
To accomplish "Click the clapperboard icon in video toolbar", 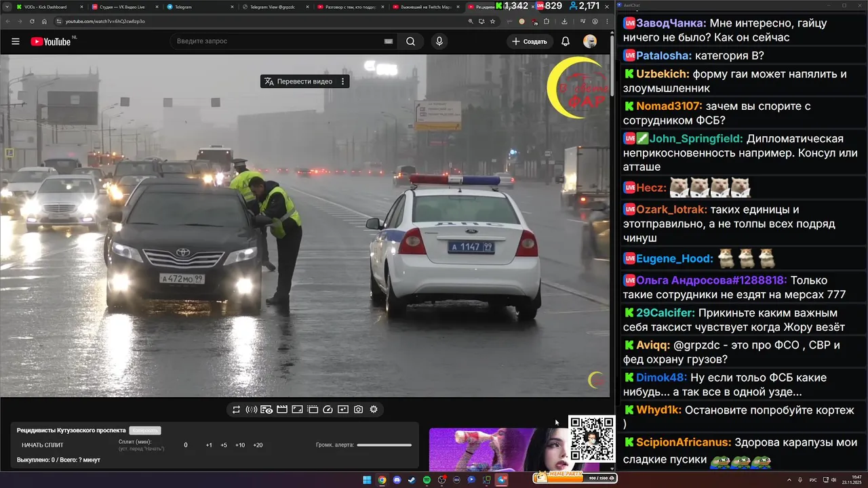I will click(282, 409).
